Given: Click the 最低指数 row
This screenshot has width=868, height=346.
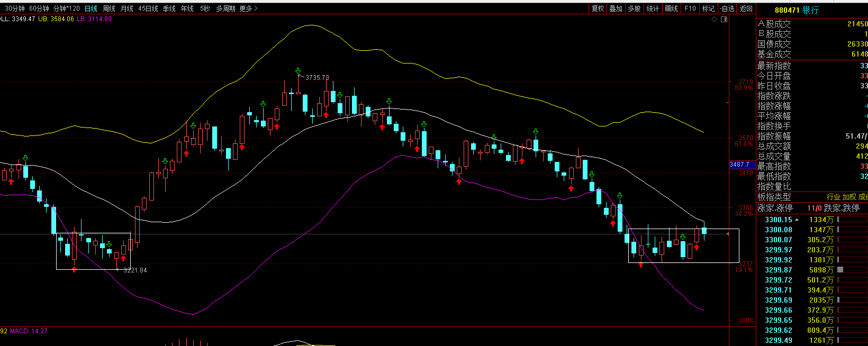Looking at the screenshot, I should click(812, 176).
